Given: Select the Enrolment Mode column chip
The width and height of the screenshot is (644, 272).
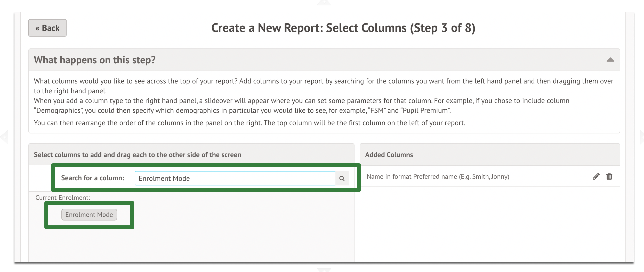Looking at the screenshot, I should coord(89,215).
